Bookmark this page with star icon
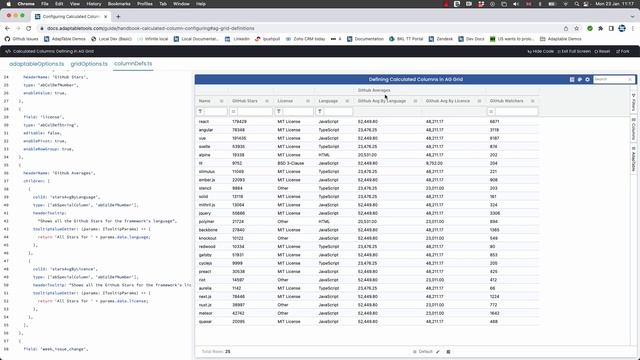The image size is (640, 360). [576, 28]
